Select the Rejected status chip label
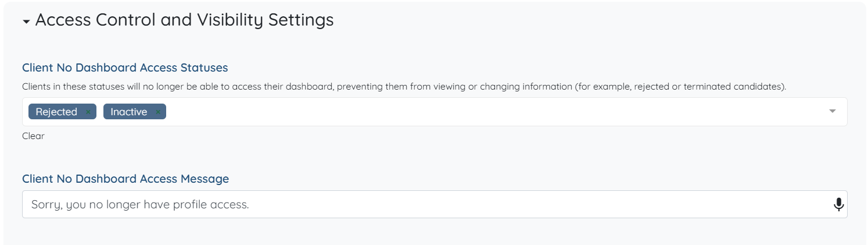 [56, 112]
